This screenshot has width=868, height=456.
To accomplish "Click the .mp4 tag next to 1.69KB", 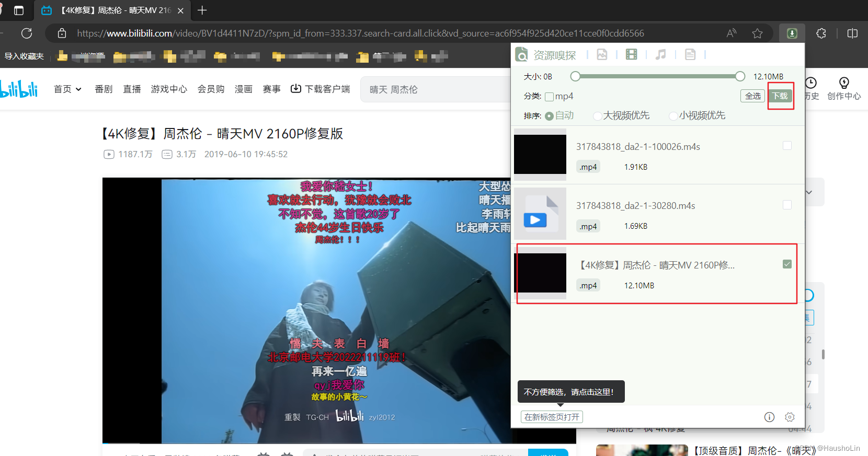I will (x=588, y=226).
